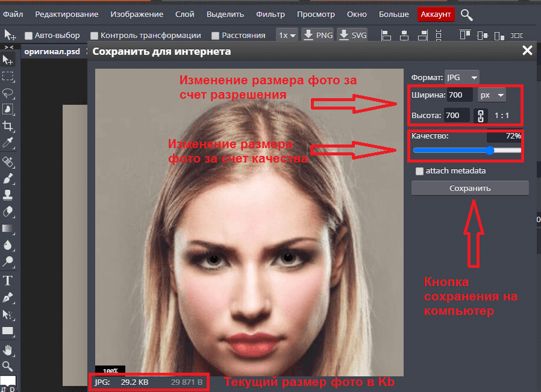Select the Gradient tool

click(x=8, y=228)
